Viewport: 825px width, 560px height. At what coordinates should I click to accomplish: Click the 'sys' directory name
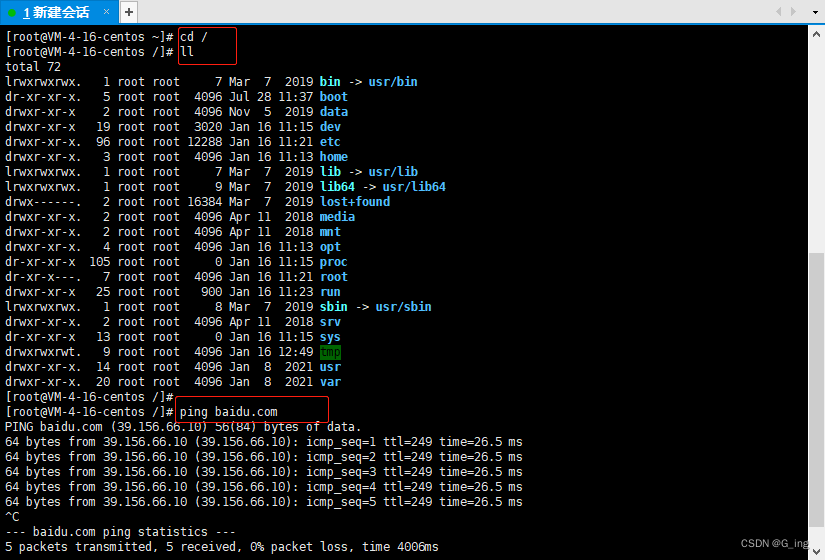330,337
